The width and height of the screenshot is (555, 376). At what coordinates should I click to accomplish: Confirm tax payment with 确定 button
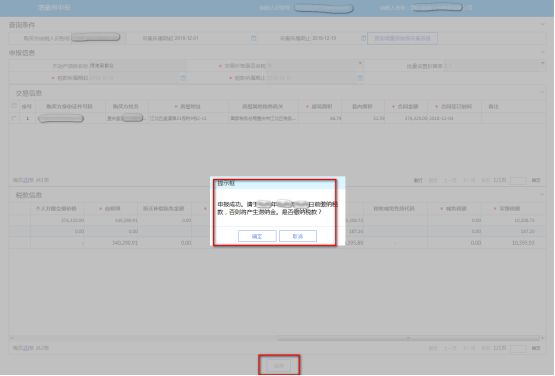[257, 236]
